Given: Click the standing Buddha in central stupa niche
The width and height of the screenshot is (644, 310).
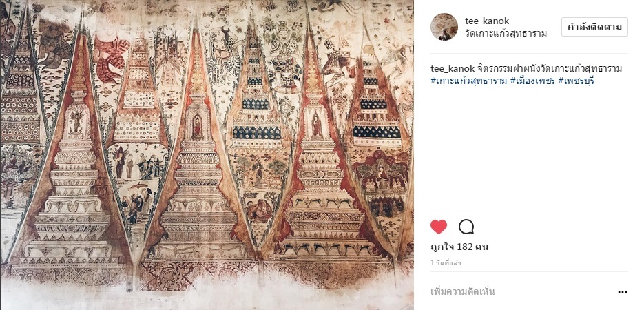Looking at the screenshot, I should pyautogui.click(x=198, y=127).
